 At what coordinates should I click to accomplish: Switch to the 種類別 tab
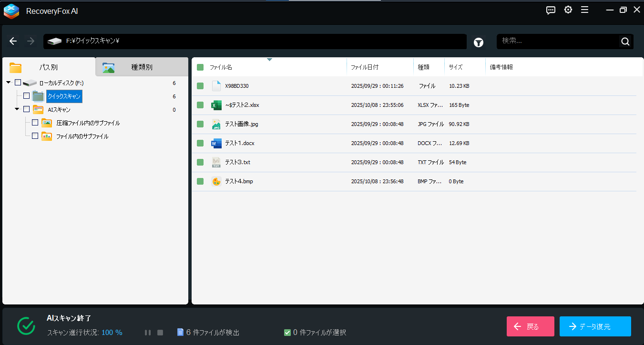tap(142, 67)
